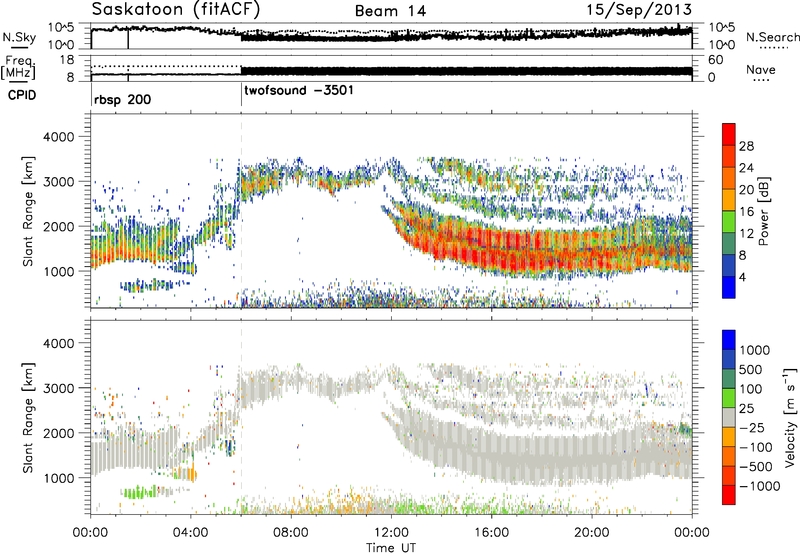Click the '60' Nave axis tick

pos(715,60)
